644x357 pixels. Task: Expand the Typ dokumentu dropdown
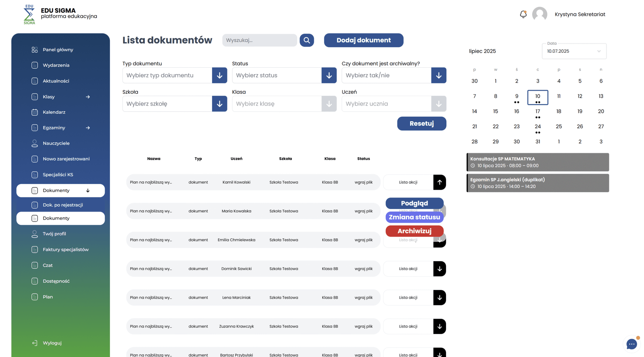219,75
